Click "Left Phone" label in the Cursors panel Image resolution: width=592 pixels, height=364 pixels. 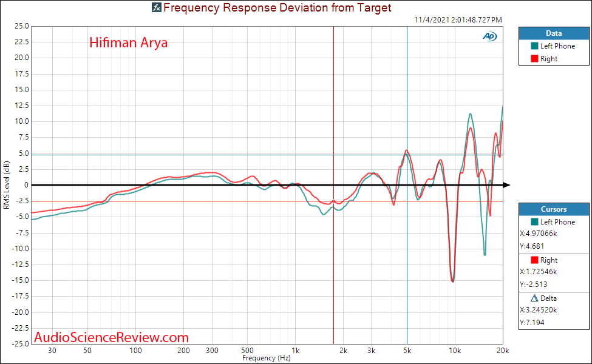coord(557,222)
